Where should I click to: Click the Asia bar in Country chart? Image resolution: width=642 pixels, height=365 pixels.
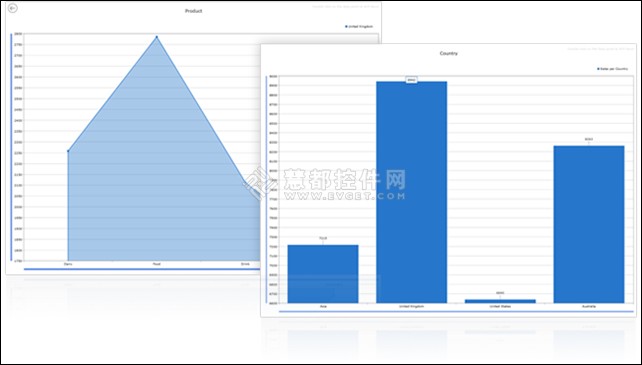tap(323, 274)
